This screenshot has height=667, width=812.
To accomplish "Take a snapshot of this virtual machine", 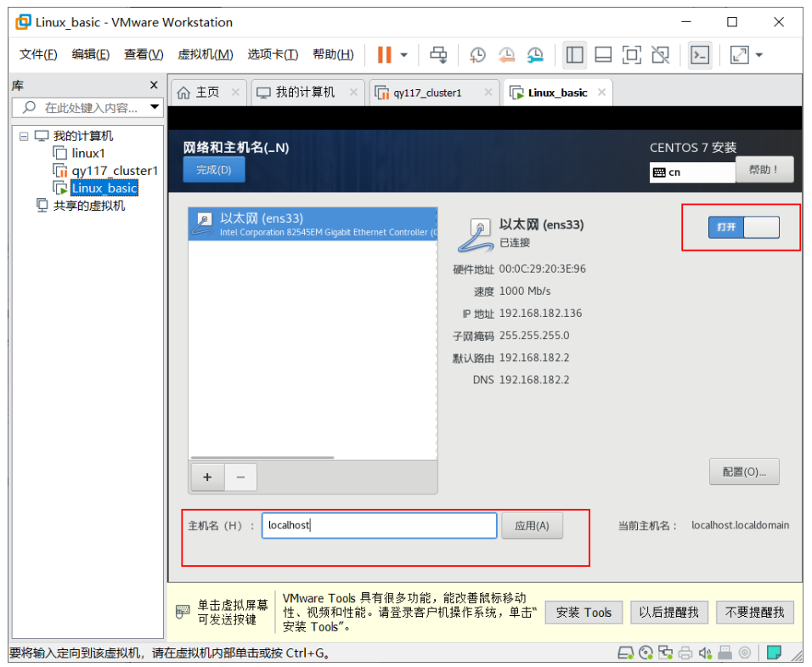I will [x=477, y=54].
